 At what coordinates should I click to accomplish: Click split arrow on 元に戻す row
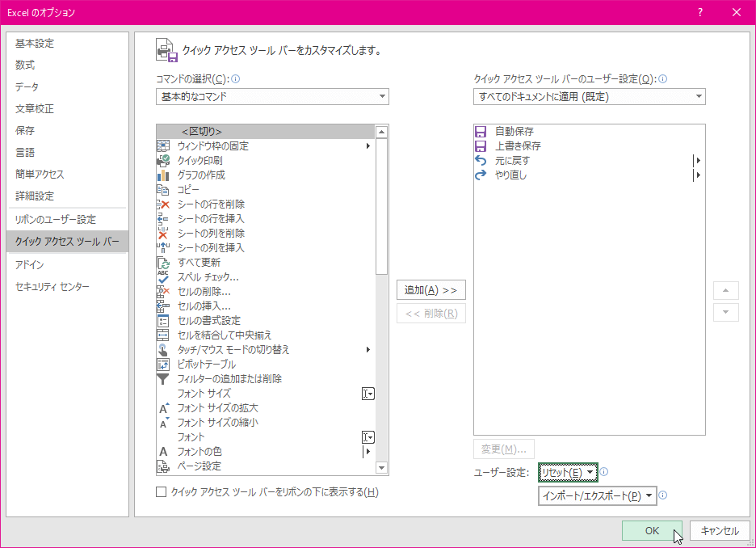698,160
